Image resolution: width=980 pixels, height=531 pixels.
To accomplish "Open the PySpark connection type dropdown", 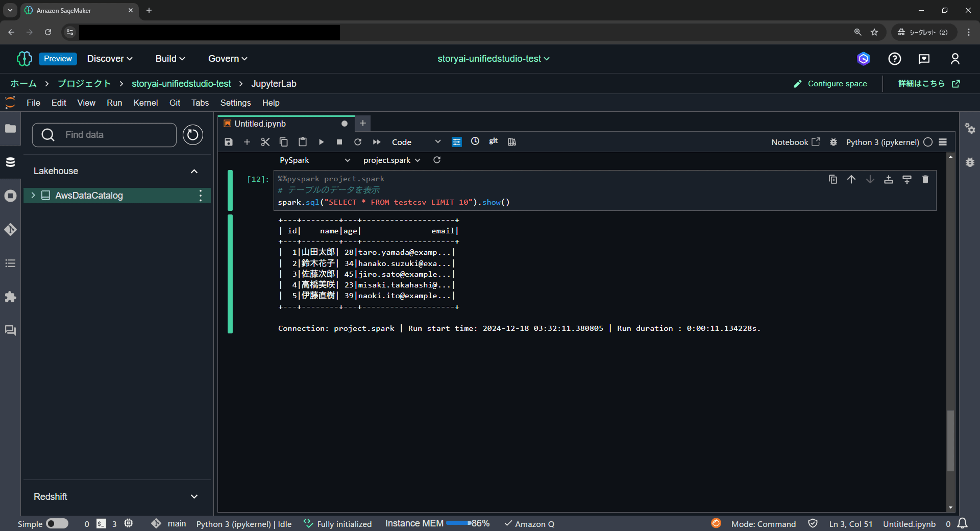I will point(315,160).
